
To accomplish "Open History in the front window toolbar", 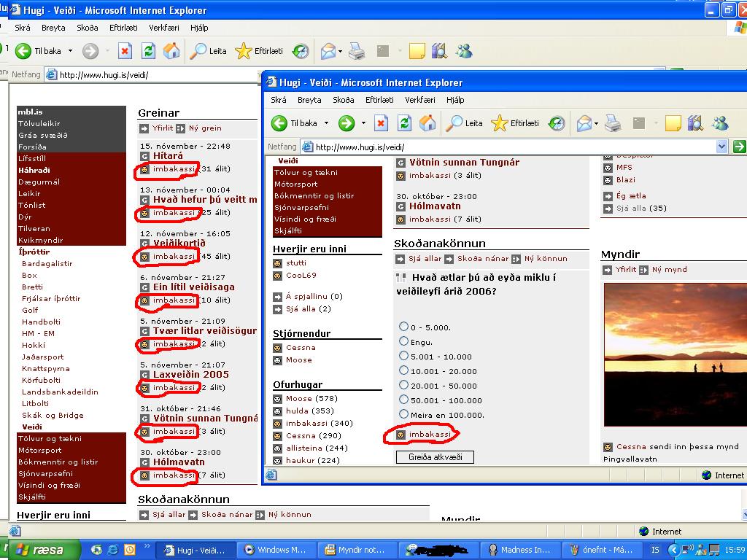I will (x=557, y=123).
